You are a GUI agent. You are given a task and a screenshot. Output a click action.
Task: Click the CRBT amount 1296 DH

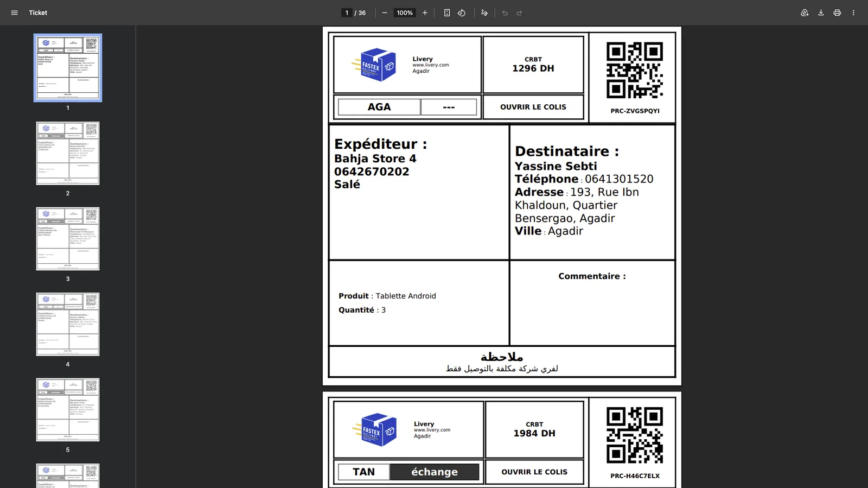[533, 68]
